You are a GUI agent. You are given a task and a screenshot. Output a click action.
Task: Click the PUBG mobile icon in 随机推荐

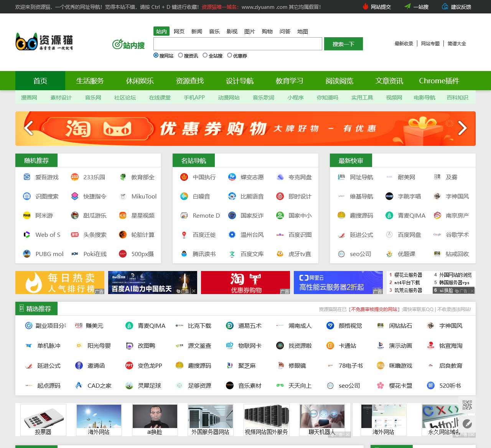coord(26,254)
